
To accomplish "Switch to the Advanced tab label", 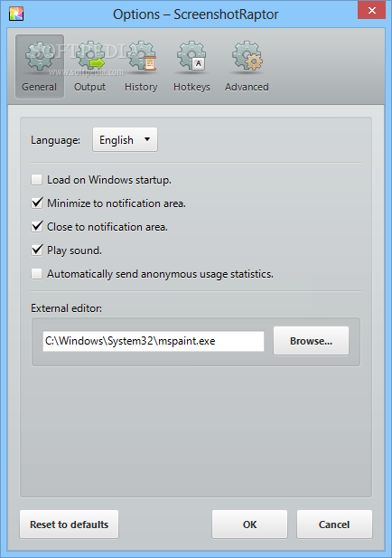I will pos(247,87).
